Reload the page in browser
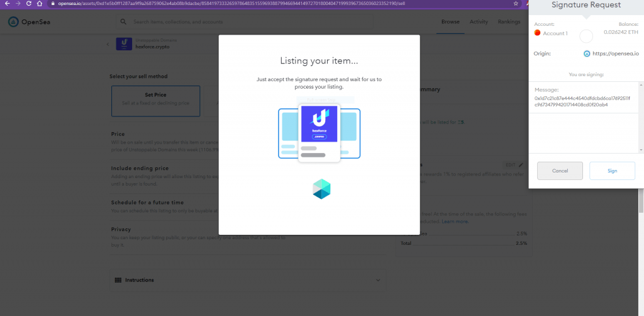 (29, 3)
